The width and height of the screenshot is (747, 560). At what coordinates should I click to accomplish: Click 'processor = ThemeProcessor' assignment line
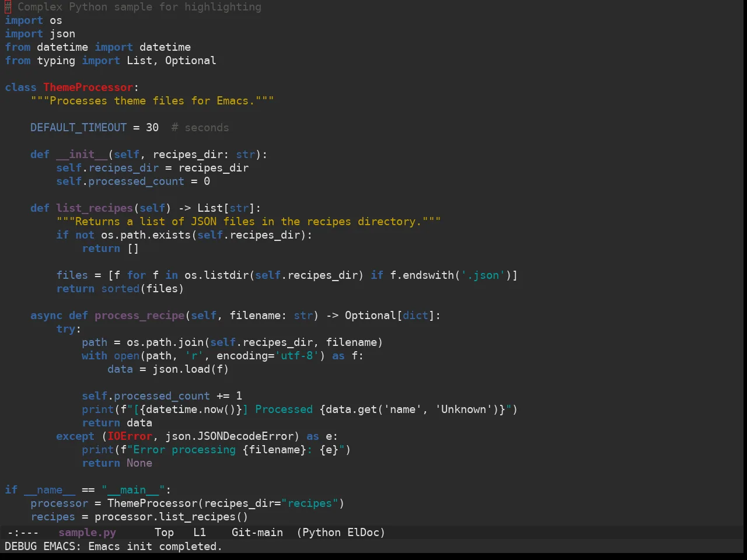(x=187, y=503)
